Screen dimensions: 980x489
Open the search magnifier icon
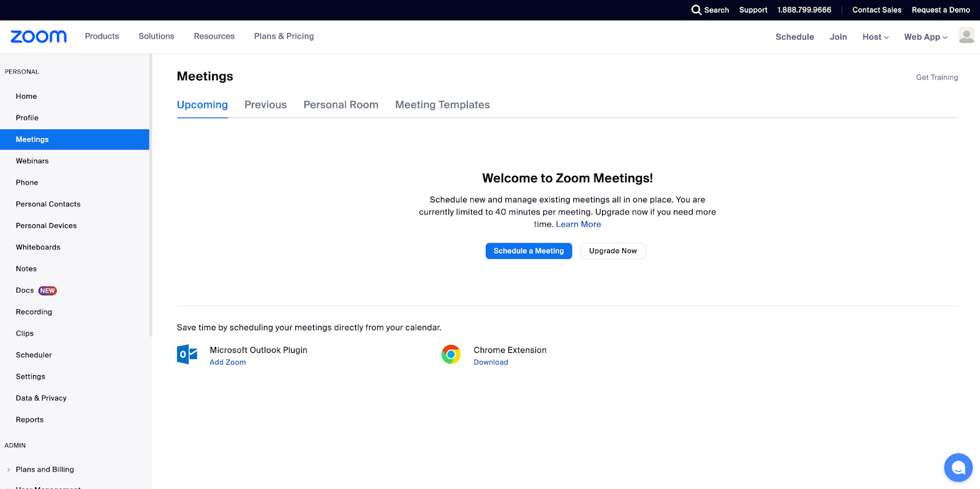(696, 10)
